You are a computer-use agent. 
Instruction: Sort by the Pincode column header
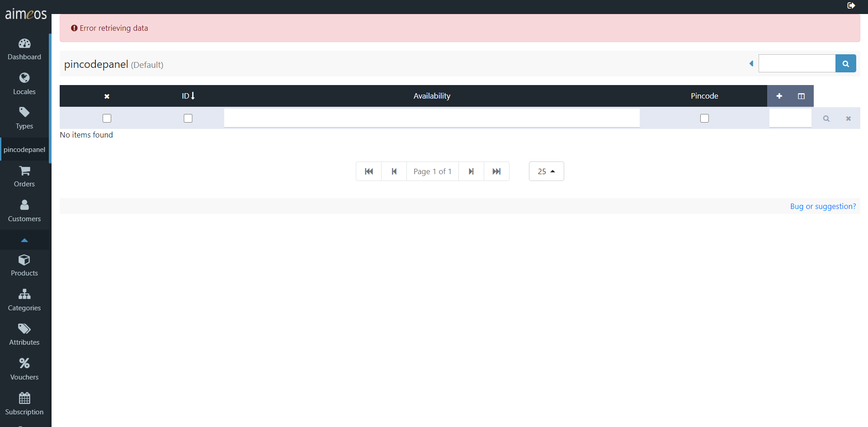tap(704, 96)
